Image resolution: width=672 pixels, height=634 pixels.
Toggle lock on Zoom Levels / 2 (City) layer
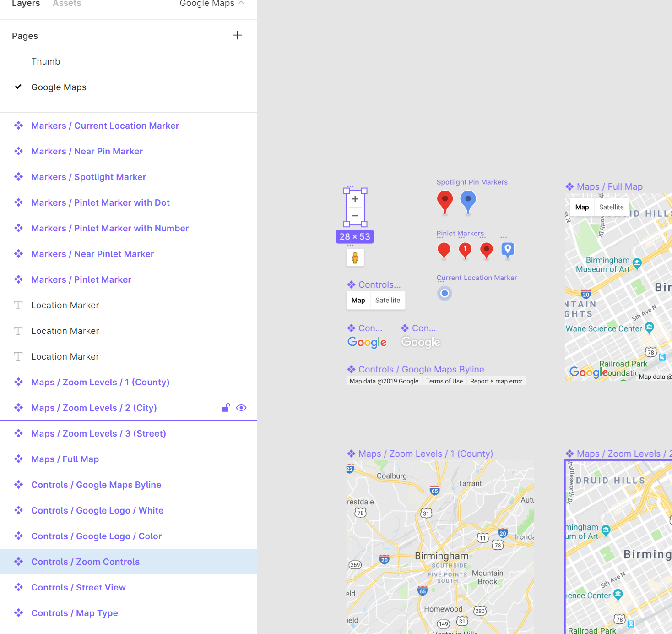[x=226, y=408]
